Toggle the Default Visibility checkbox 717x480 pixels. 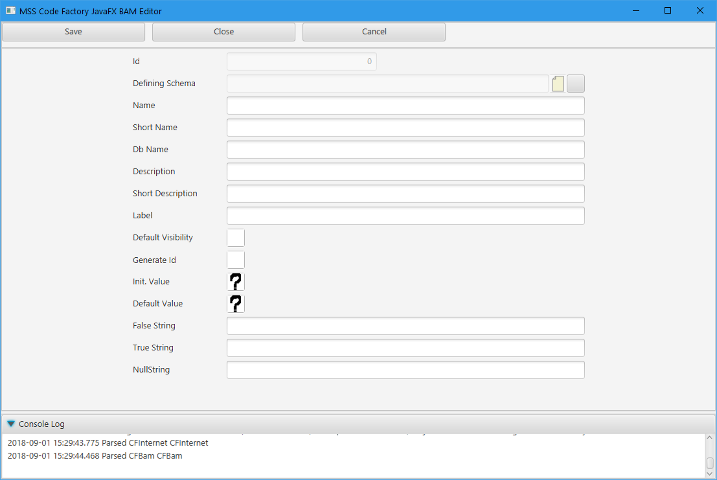tap(236, 238)
